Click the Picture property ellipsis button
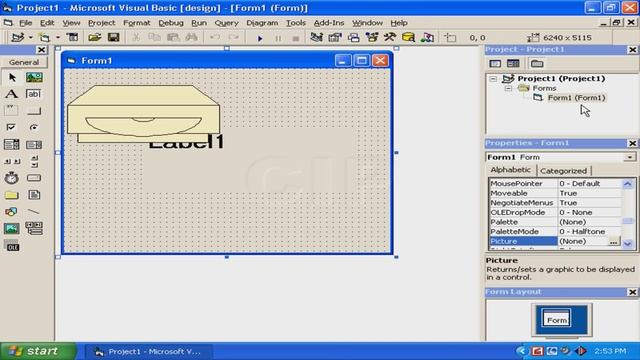640x360 pixels. click(613, 242)
